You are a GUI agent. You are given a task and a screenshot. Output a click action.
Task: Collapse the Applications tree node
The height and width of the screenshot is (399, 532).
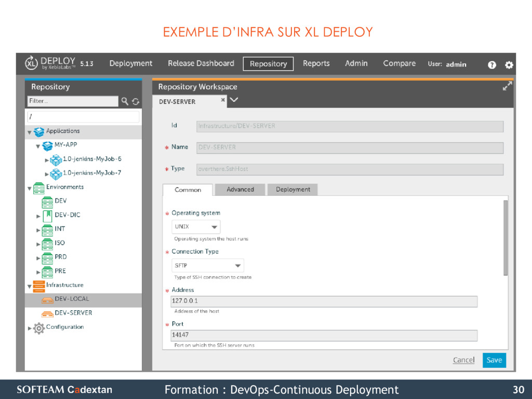tap(30, 132)
